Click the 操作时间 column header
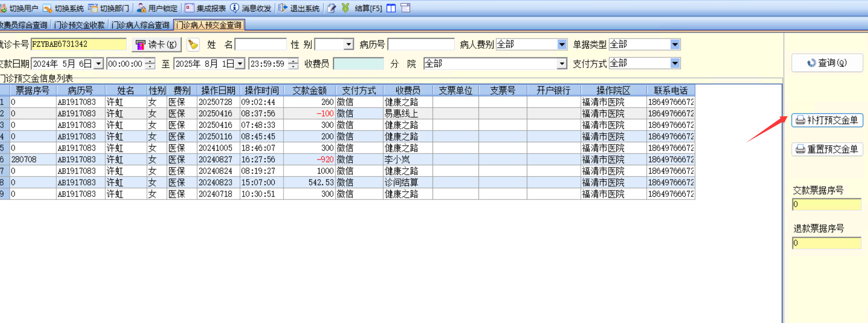Screen dimensions: 868x323 (262, 90)
